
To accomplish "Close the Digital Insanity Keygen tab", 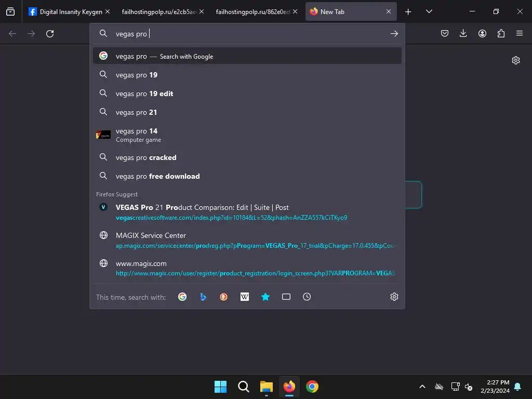I will 108,11.
